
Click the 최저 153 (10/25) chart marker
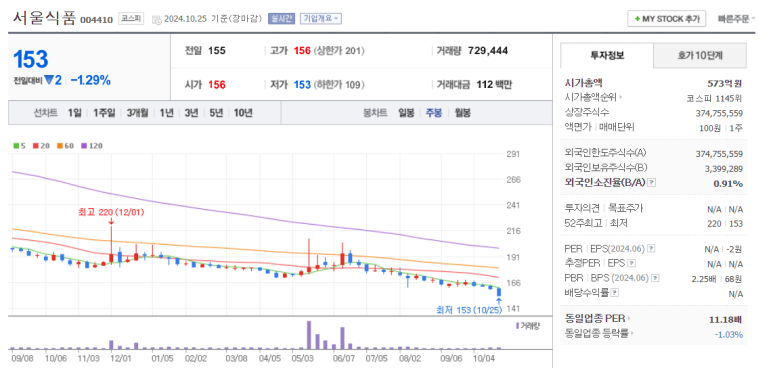coord(468,310)
